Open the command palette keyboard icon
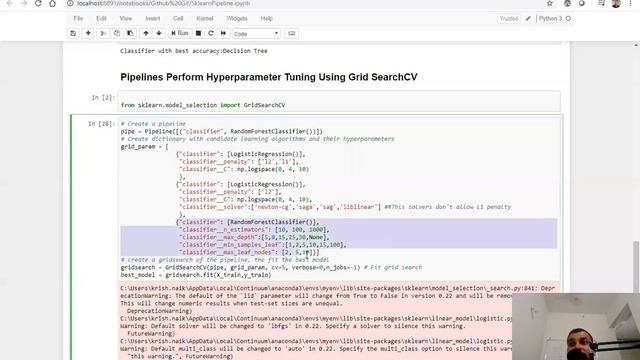Image resolution: width=640 pixels, height=360 pixels. (291, 33)
